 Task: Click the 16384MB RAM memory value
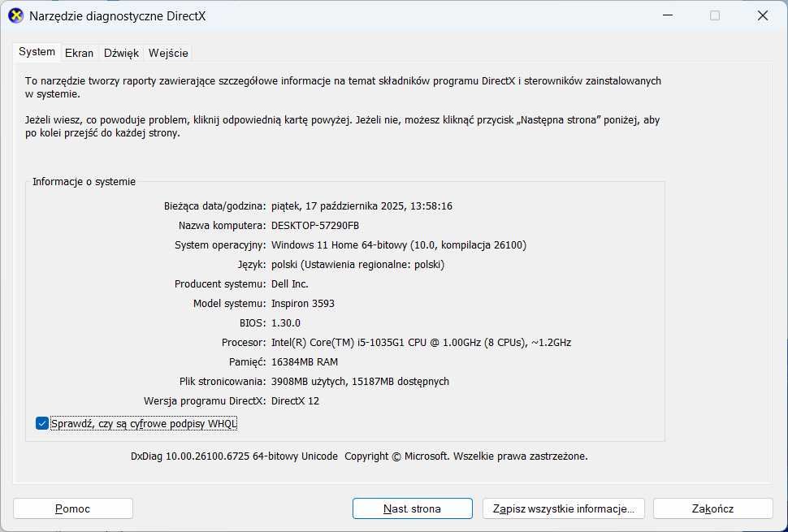pyautogui.click(x=305, y=361)
